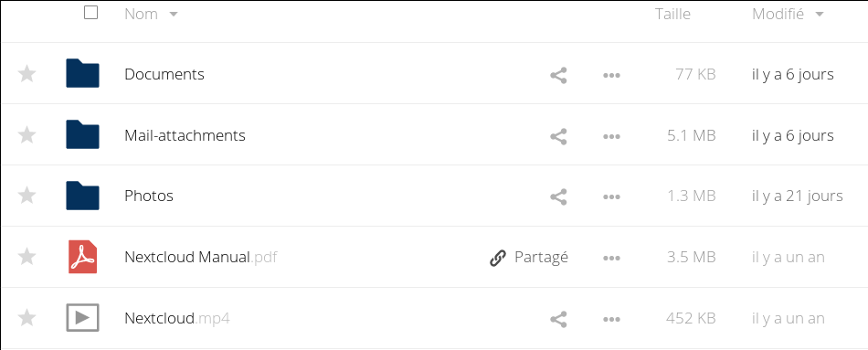Open the Partagé link share details

click(x=529, y=258)
